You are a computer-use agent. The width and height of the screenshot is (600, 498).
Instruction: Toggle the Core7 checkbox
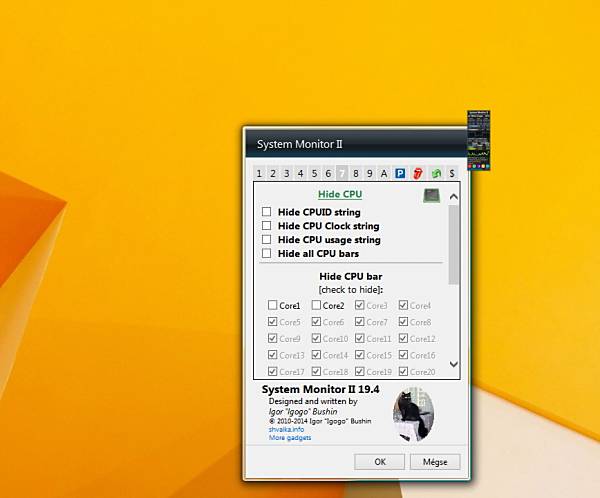360,322
